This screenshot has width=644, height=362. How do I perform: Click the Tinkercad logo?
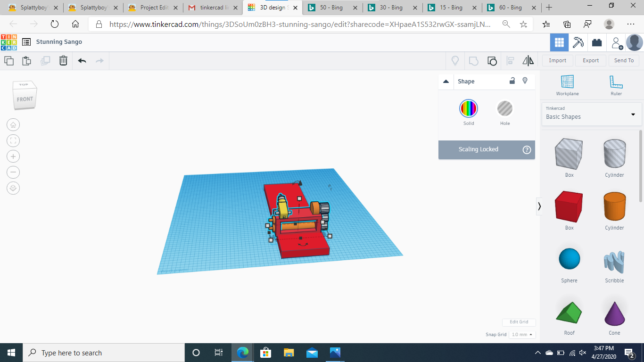tap(8, 42)
